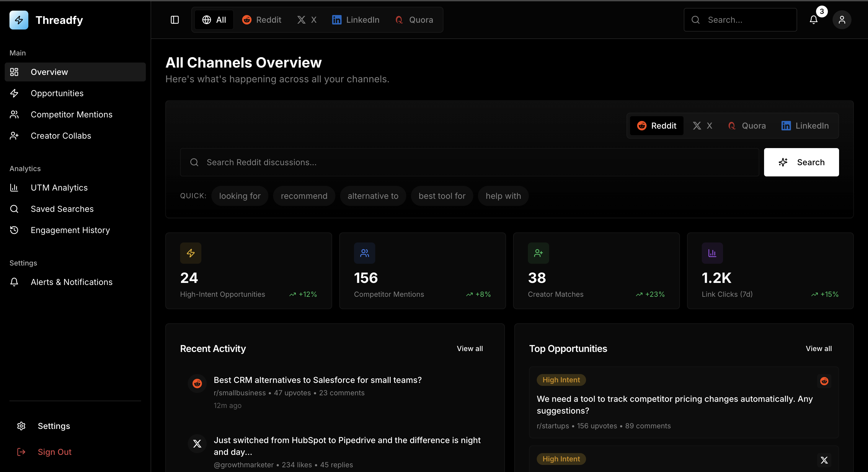868x472 pixels.
Task: Click the Saved Searches magnifier icon
Action: coord(14,209)
